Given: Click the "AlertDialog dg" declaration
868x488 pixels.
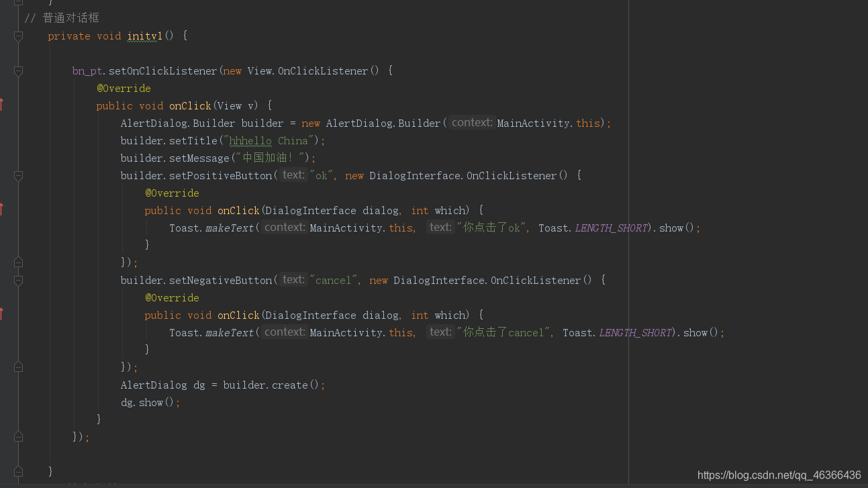Looking at the screenshot, I should pyautogui.click(x=163, y=385).
